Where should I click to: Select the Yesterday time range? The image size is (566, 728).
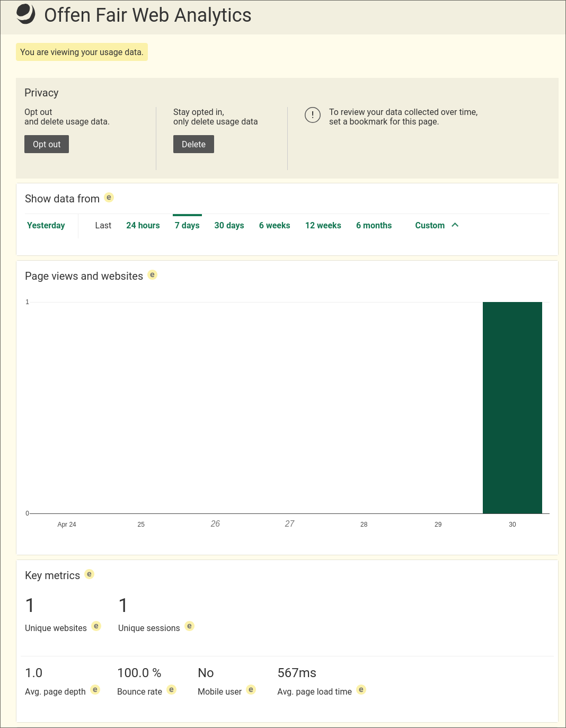pyautogui.click(x=46, y=226)
